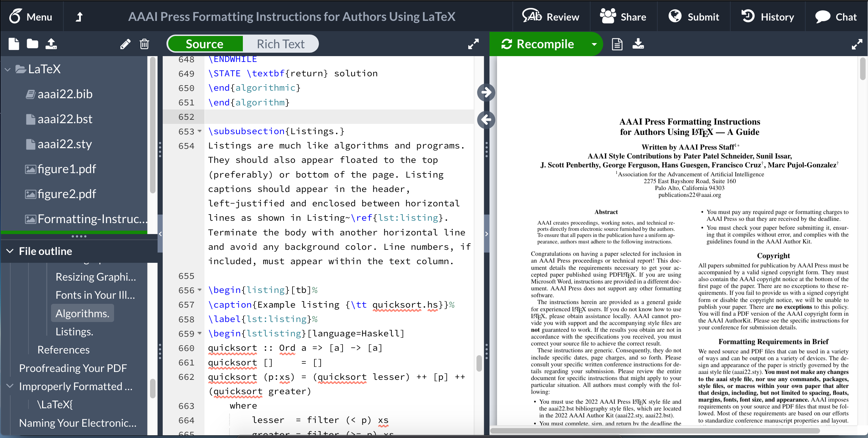Click the PDF preview horizontal scrollbar

coord(654,431)
